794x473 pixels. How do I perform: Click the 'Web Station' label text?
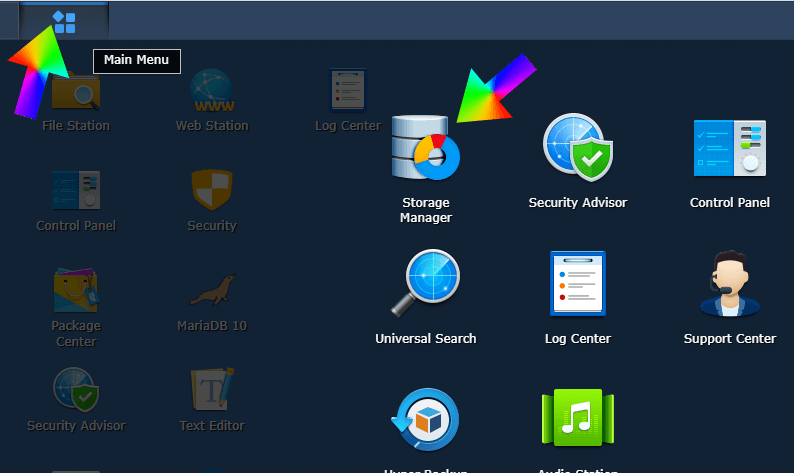(x=212, y=126)
